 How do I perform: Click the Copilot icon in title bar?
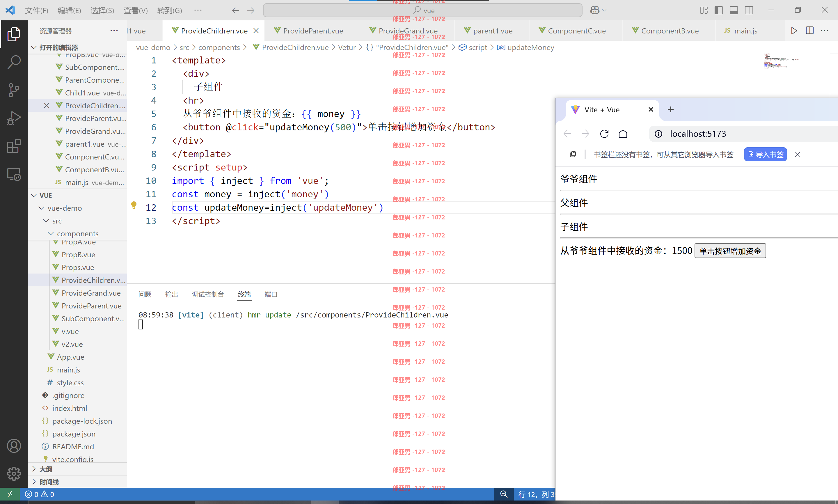594,10
